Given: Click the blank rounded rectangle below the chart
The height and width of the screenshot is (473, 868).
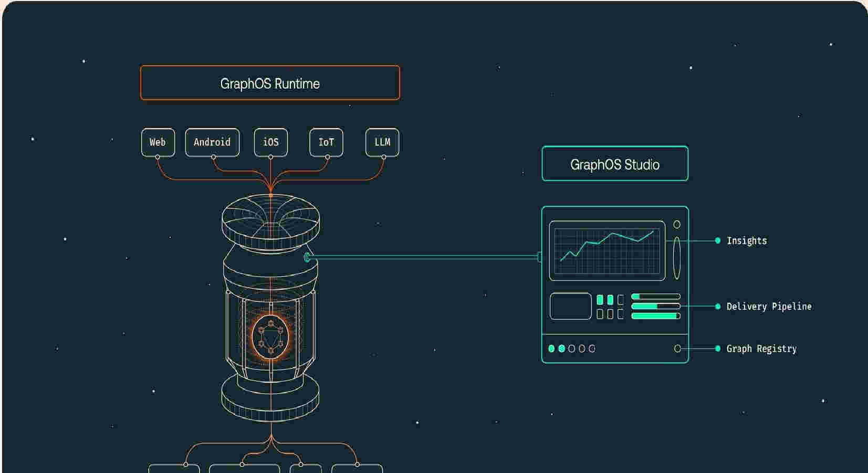Looking at the screenshot, I should coord(571,306).
